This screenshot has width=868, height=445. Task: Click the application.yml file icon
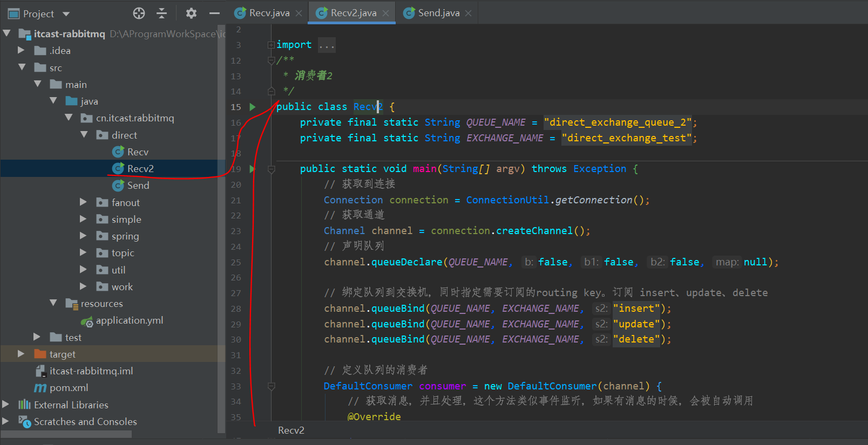pyautogui.click(x=87, y=321)
